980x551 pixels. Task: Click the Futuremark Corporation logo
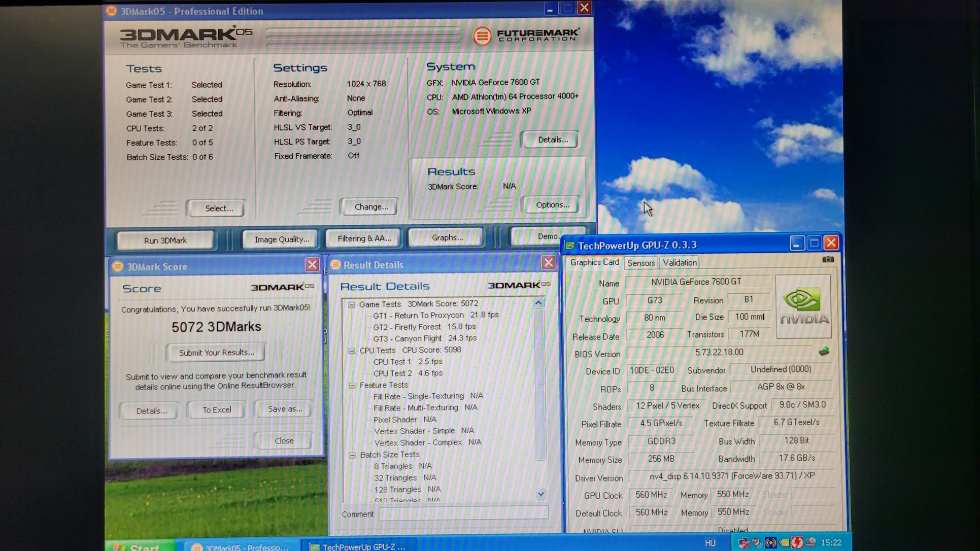tap(526, 36)
